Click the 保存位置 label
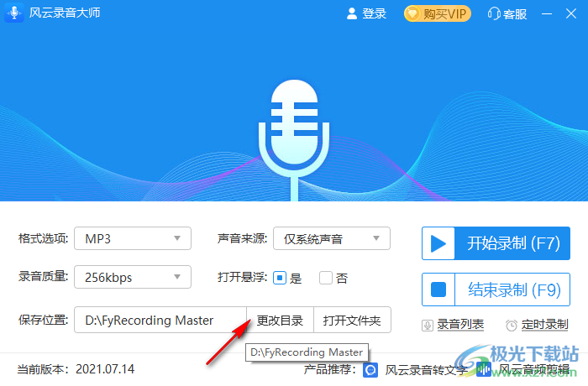This screenshot has height=386, width=588. pos(43,320)
